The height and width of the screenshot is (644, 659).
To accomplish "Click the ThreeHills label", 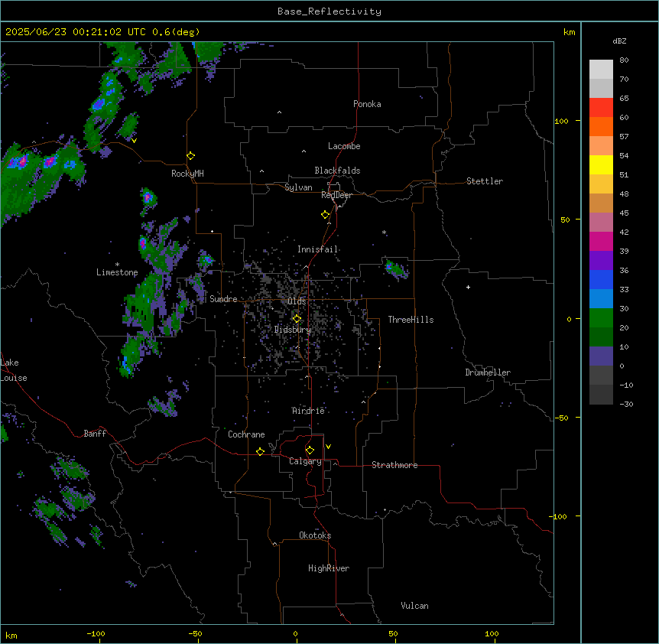I will 411,320.
